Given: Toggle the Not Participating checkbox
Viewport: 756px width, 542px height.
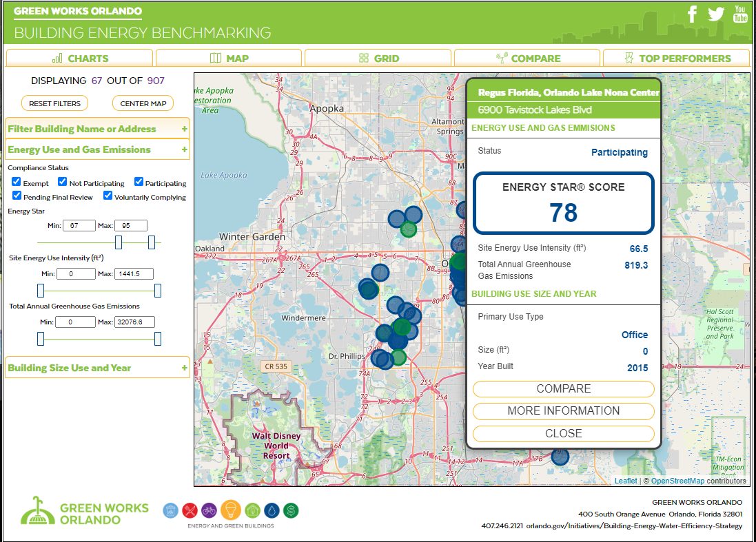Looking at the screenshot, I should pos(62,182).
